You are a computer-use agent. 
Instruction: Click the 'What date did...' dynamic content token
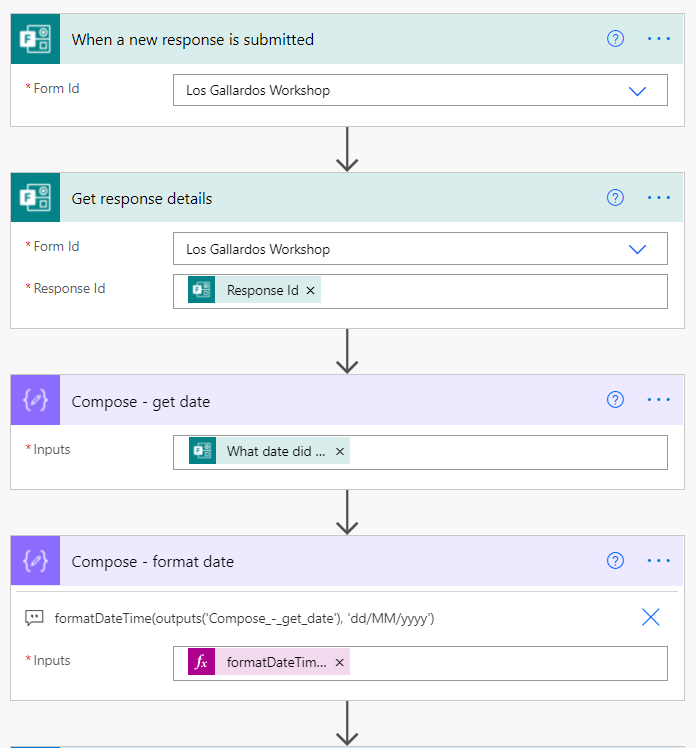[275, 452]
